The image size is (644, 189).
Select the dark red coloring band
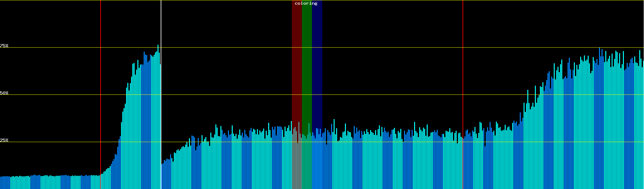(297, 63)
